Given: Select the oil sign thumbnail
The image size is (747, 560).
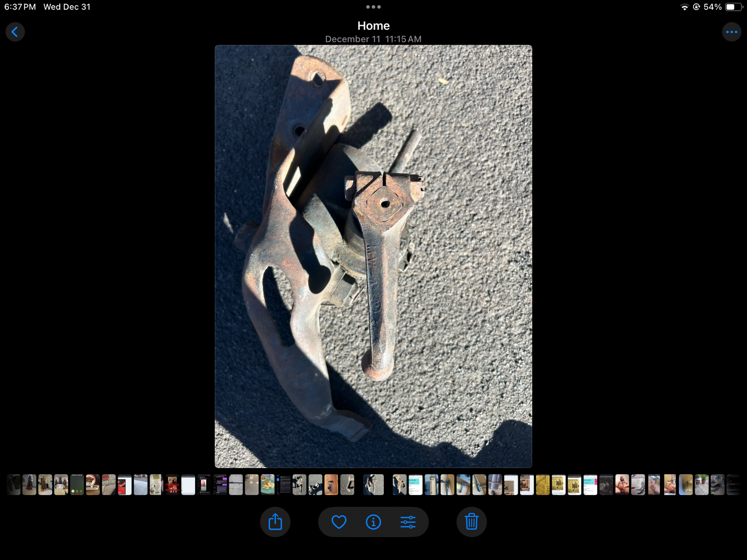Looking at the screenshot, I should [x=93, y=485].
